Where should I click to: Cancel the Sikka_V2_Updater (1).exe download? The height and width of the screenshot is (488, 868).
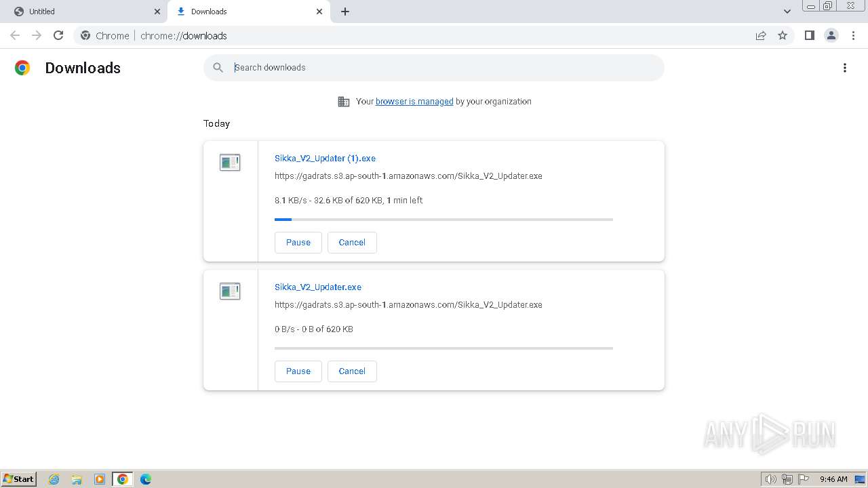[x=352, y=243]
